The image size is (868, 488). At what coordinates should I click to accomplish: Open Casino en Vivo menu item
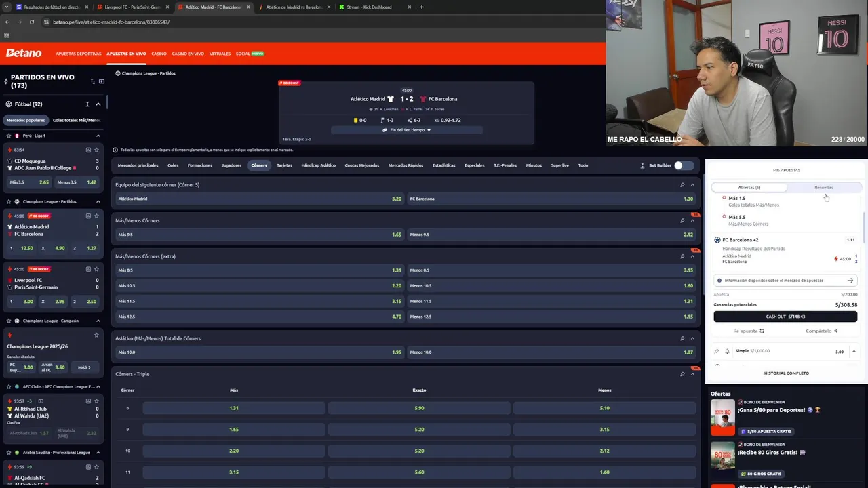(188, 54)
